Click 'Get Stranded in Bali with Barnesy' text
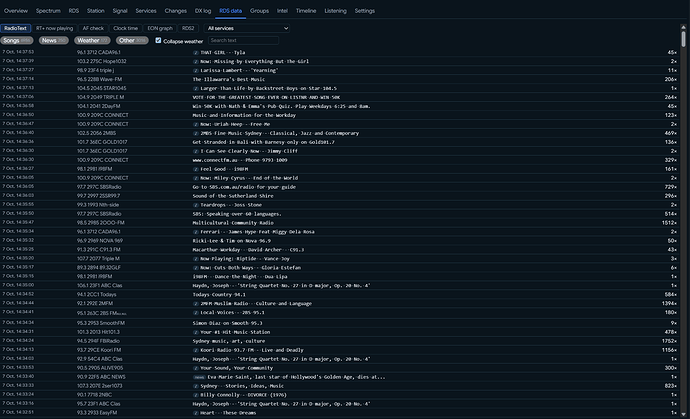The height and width of the screenshot is (419, 690). [264, 143]
